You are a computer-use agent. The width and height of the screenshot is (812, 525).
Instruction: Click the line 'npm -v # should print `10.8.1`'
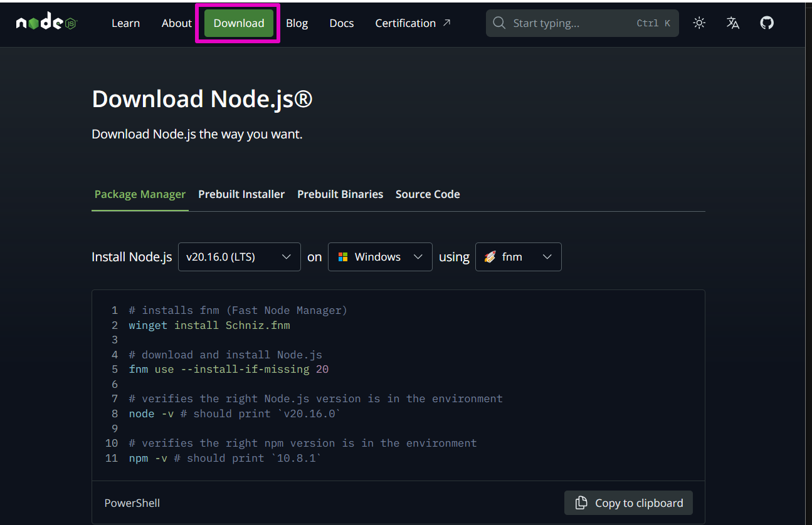coord(225,458)
